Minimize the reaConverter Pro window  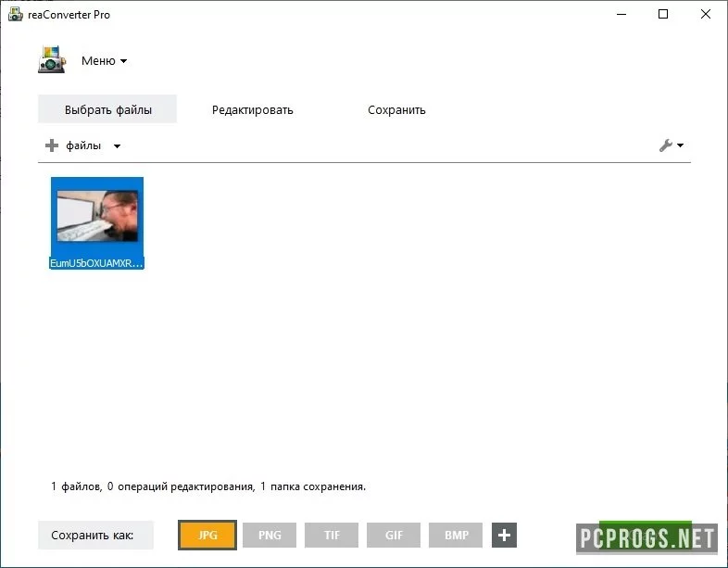coord(621,15)
